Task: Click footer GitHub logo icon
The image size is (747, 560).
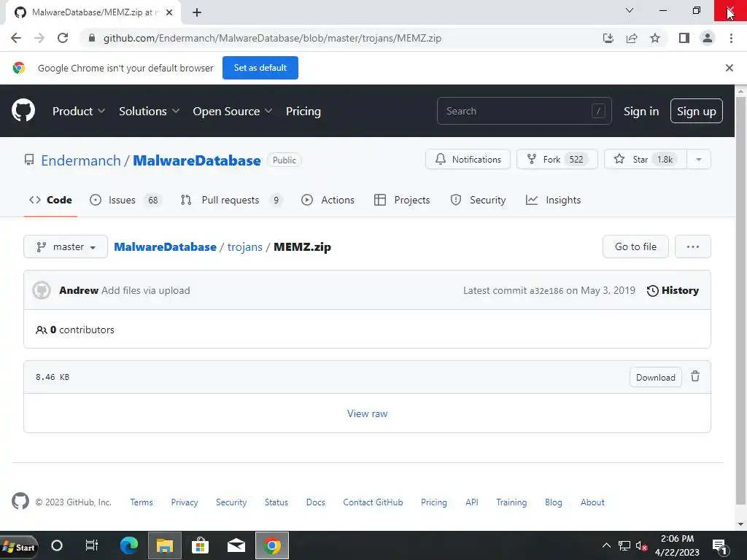Action: click(x=20, y=502)
